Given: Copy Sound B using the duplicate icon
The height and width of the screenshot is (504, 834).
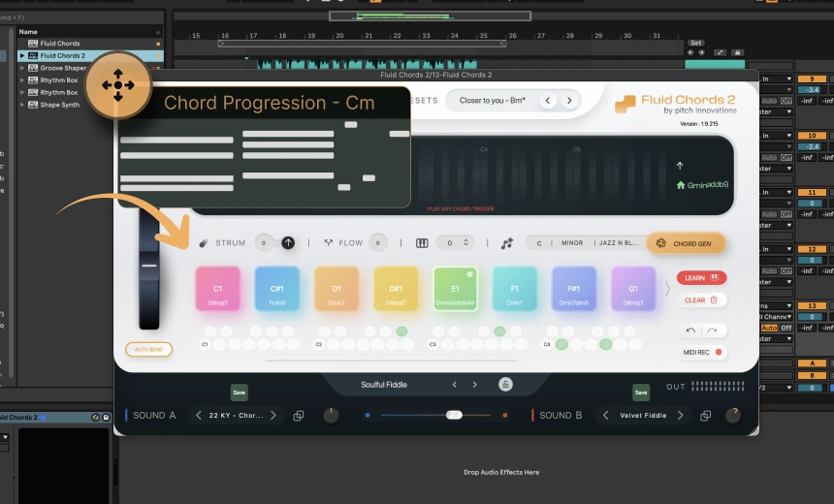Looking at the screenshot, I should [x=705, y=416].
